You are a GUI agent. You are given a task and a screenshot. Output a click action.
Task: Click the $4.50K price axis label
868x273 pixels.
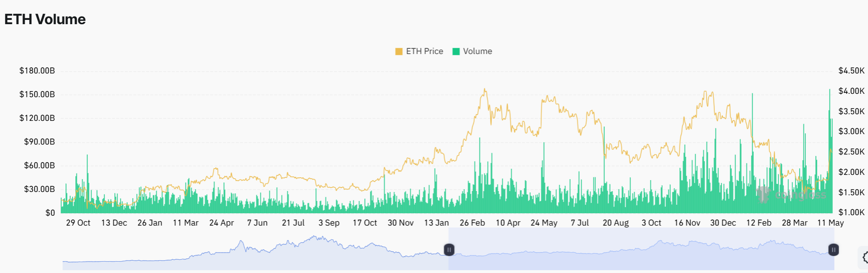pyautogui.click(x=851, y=71)
